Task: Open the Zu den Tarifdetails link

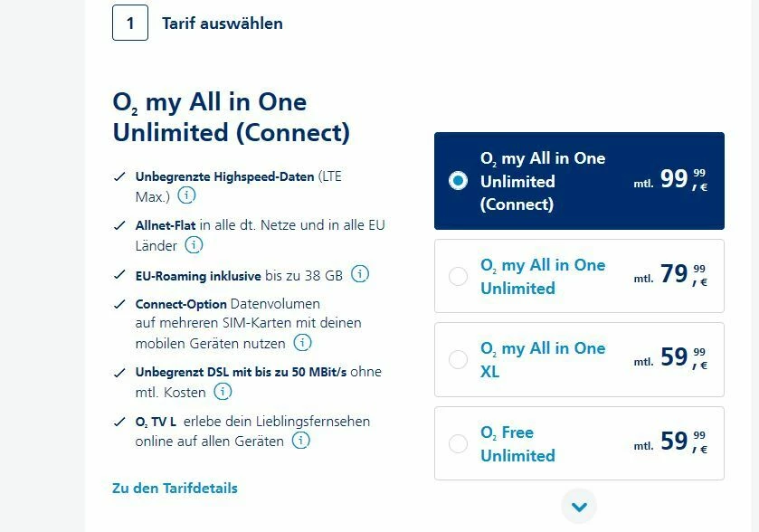Action: coord(175,488)
